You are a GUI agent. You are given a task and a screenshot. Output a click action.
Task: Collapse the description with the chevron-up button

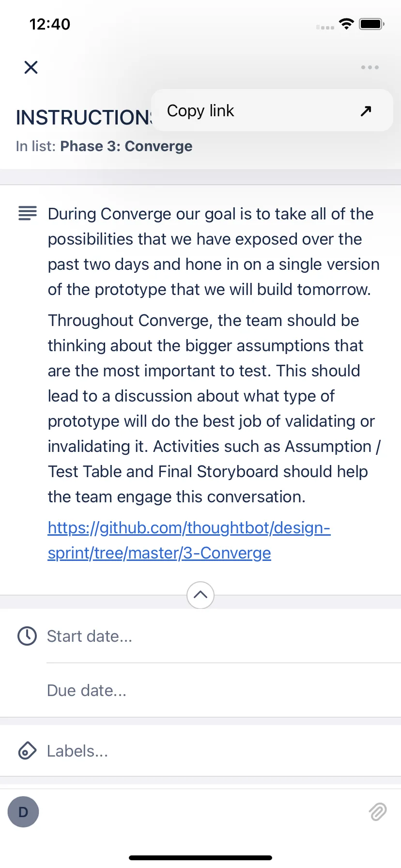(x=200, y=595)
